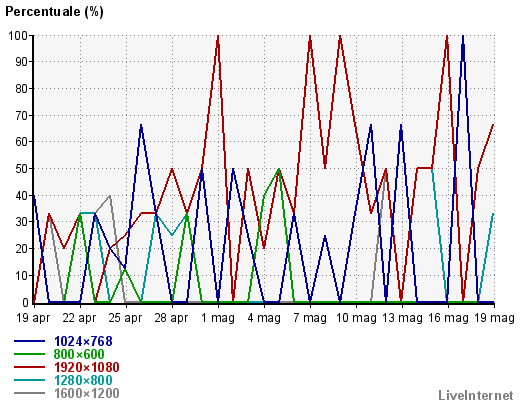Viewport: 520px width, 405px height.
Task: Click the teal 1280×800 legend line swatch
Action: [x=29, y=380]
